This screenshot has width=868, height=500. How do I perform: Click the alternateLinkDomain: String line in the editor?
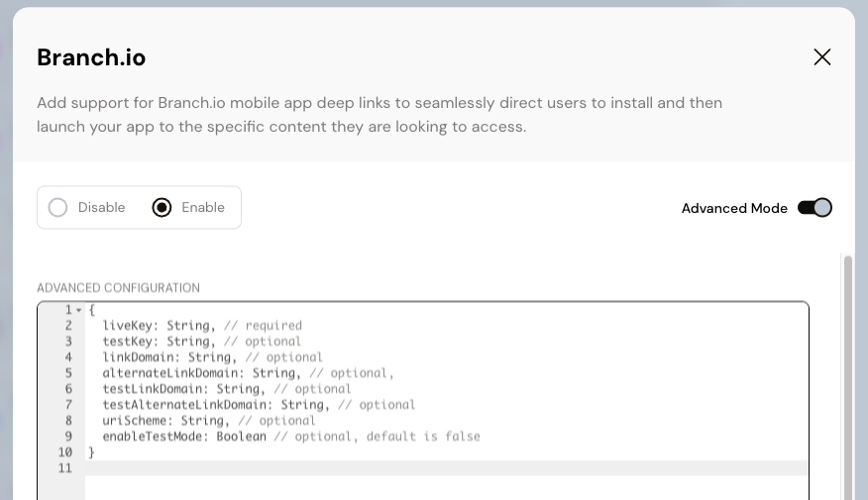248,373
